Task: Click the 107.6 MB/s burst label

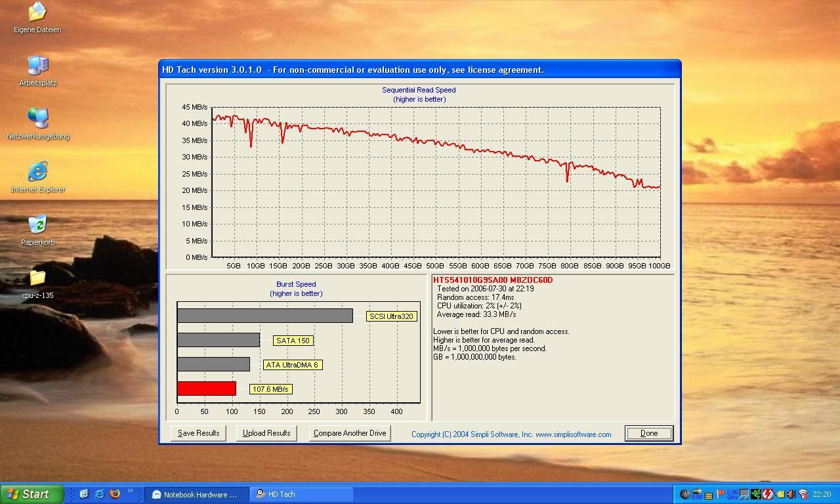Action: [x=270, y=389]
